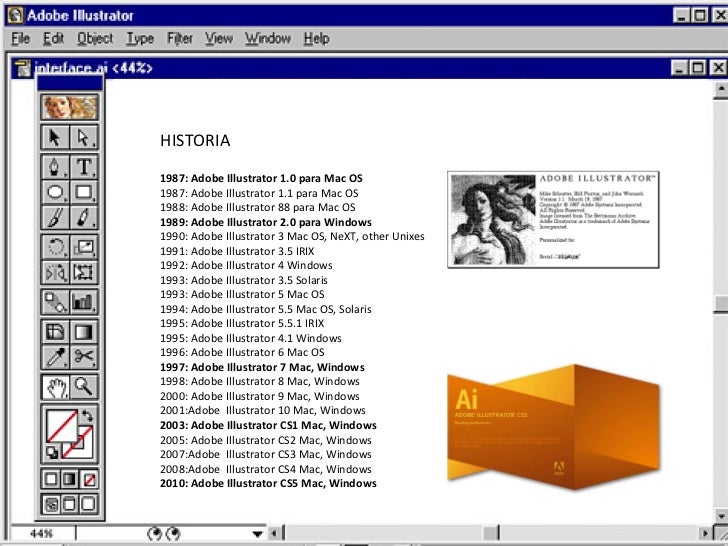Click the vertical scrollbar up arrow
728x546 pixels.
click(721, 88)
